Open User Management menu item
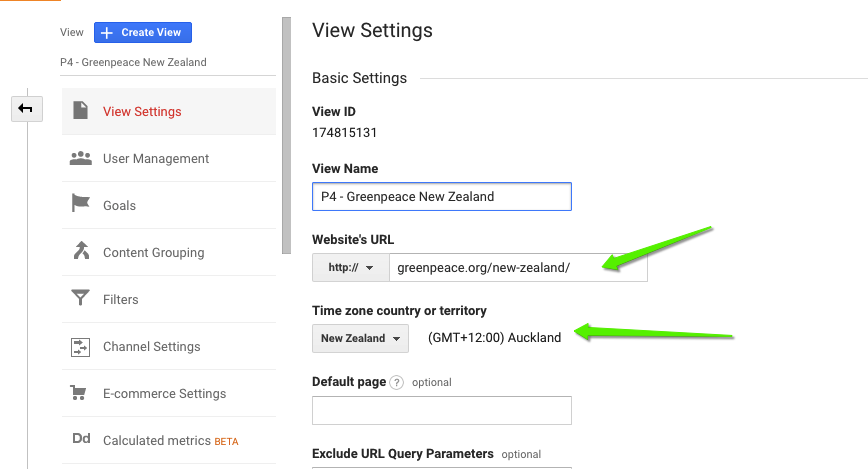 (169, 158)
